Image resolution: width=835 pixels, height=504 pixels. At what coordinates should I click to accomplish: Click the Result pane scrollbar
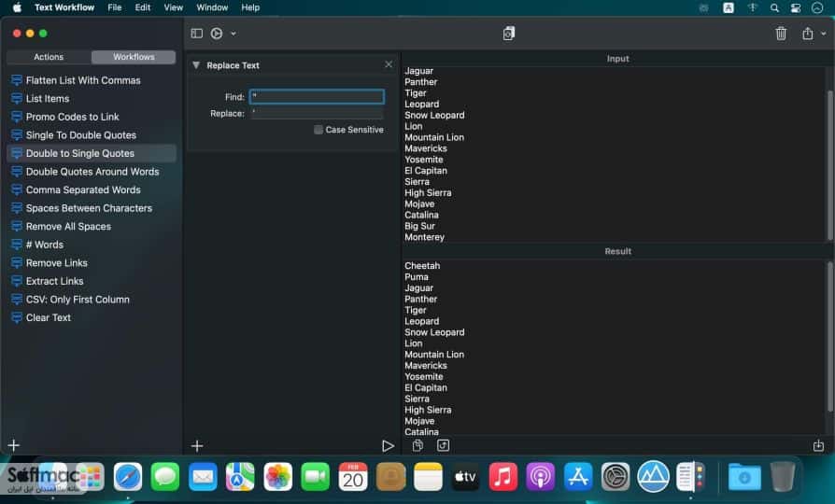pos(829,337)
